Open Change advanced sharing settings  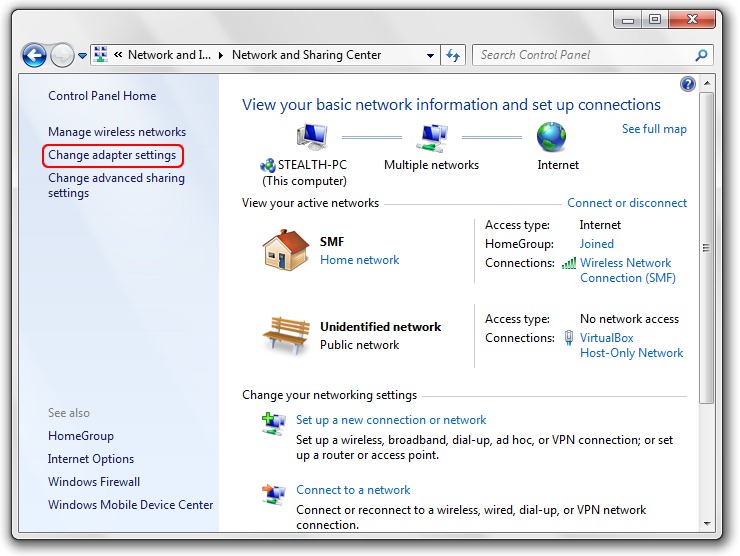coord(116,185)
